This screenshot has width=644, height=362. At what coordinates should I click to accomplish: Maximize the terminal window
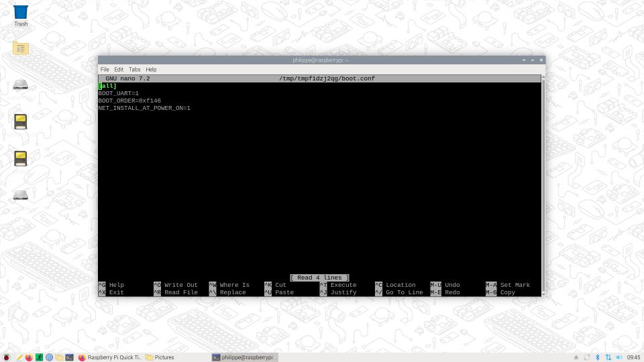[533, 60]
